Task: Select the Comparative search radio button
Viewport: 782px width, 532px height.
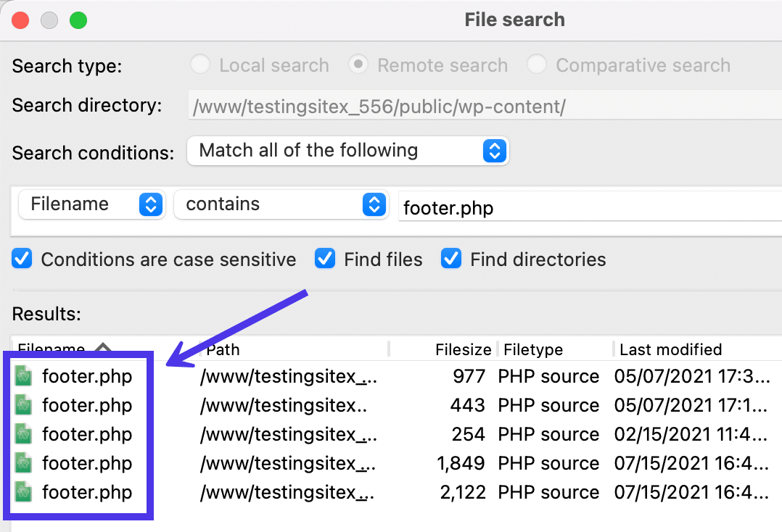Action: [537, 65]
